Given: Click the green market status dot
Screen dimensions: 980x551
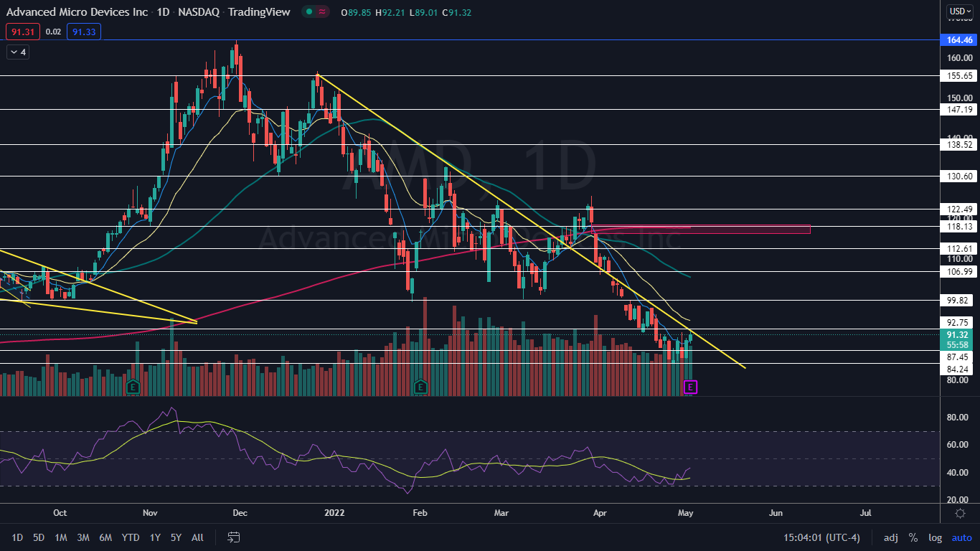Looking at the screenshot, I should (x=308, y=11).
